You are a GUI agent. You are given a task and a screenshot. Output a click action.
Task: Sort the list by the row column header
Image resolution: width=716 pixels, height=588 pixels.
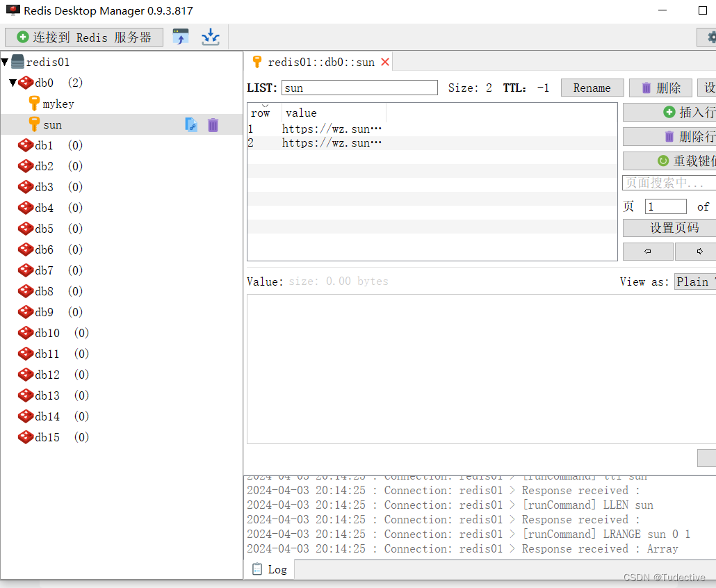260,113
